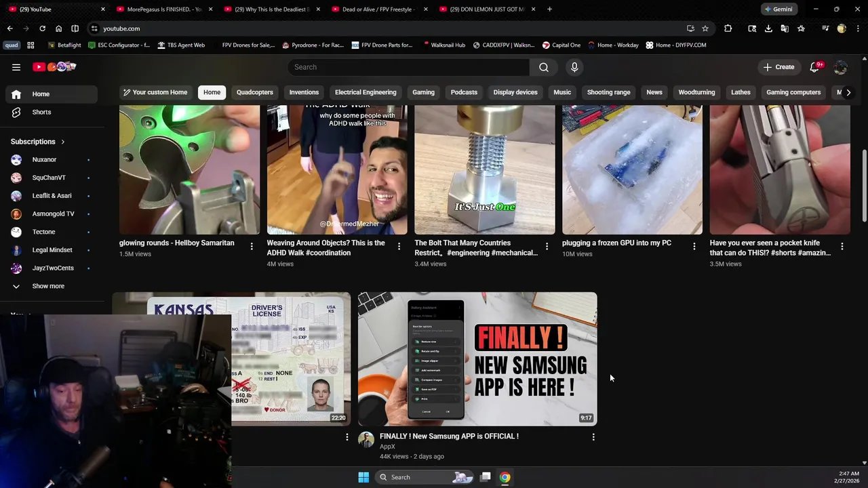Click the search magnifier button
The width and height of the screenshot is (868, 488).
coord(543,67)
